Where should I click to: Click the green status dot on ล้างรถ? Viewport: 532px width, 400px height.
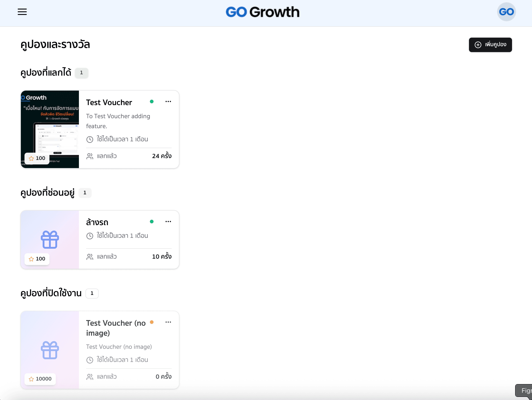coord(151,222)
